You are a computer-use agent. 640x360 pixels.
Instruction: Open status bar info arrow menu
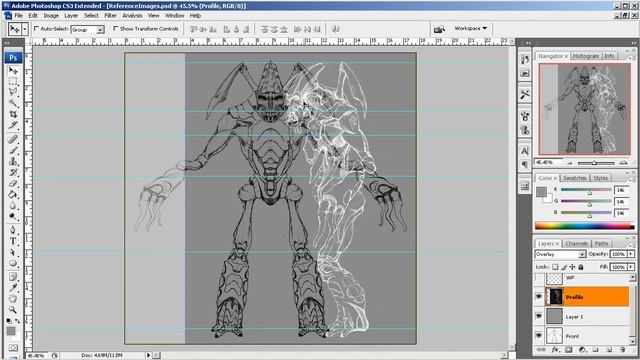click(149, 355)
